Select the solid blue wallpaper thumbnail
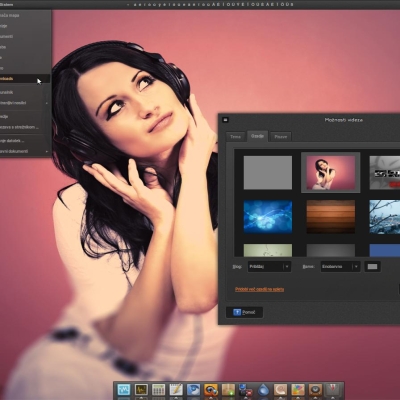 pos(385,250)
